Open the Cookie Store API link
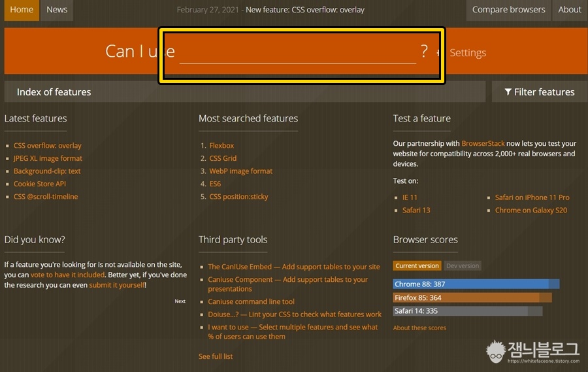This screenshot has width=588, height=372. point(40,184)
